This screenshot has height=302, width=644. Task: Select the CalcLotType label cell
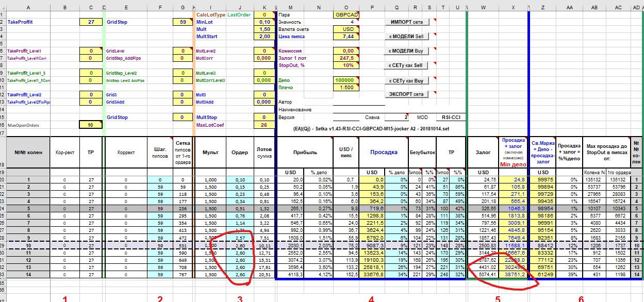coord(210,15)
